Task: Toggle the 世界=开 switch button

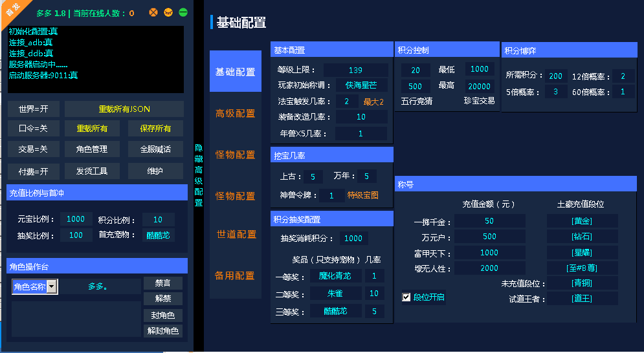Action: [34, 109]
